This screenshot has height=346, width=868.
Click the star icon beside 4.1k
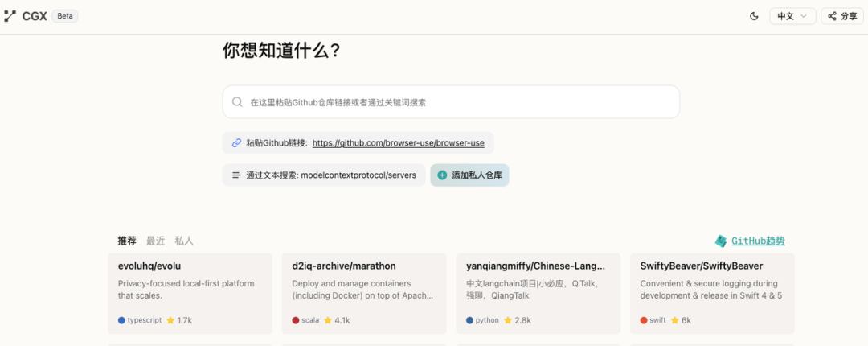(328, 320)
